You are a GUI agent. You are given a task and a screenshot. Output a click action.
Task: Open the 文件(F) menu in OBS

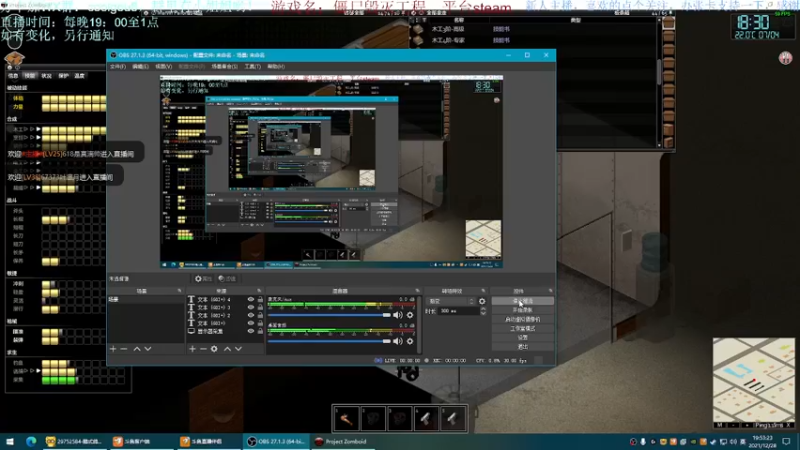pos(118,67)
